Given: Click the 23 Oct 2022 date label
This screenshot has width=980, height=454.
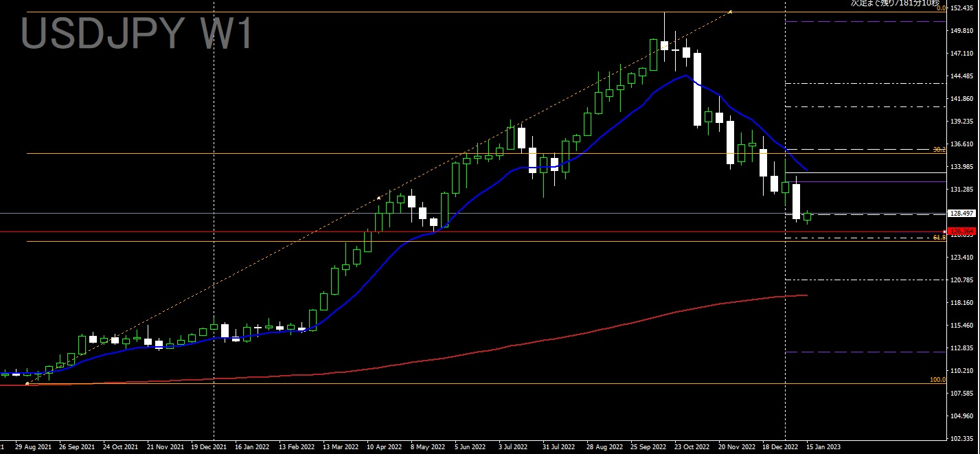Looking at the screenshot, I should click(x=692, y=446).
